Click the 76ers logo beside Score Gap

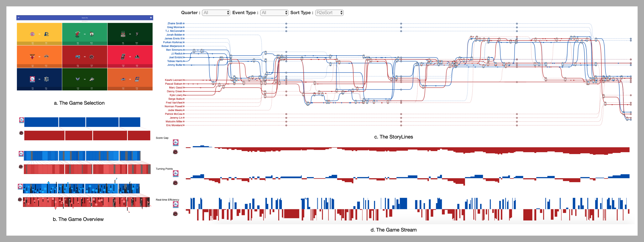(x=175, y=143)
